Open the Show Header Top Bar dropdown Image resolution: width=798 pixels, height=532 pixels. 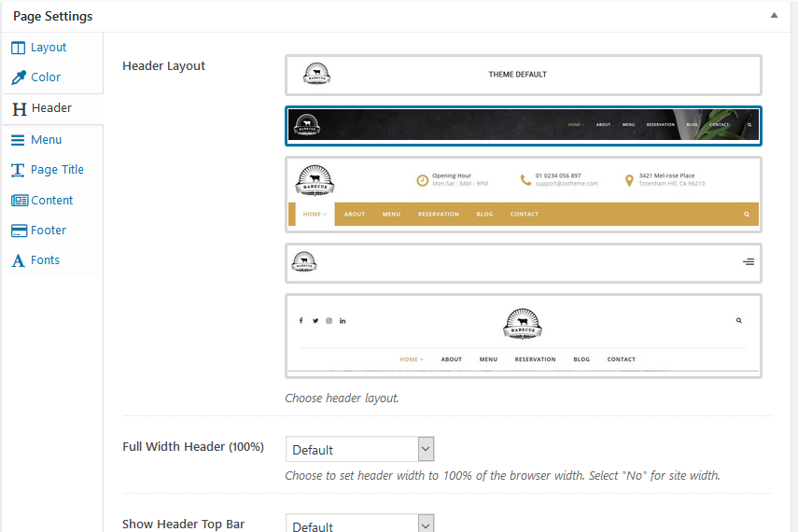click(359, 525)
